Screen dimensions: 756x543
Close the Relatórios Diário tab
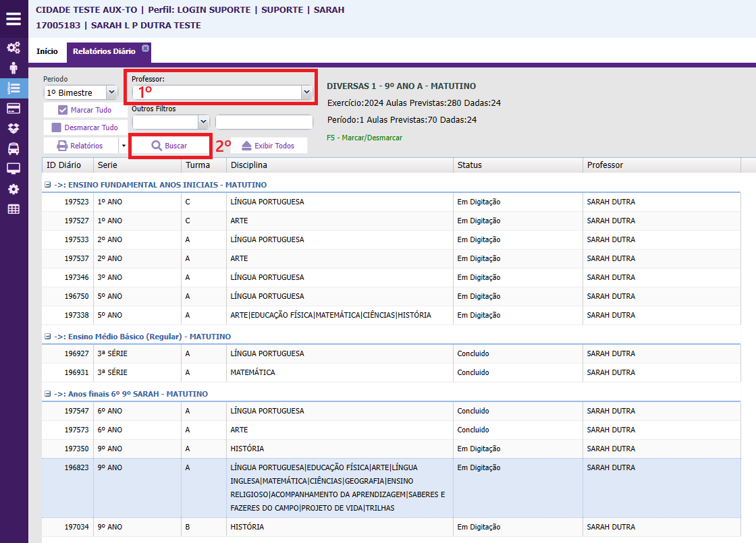[x=145, y=48]
